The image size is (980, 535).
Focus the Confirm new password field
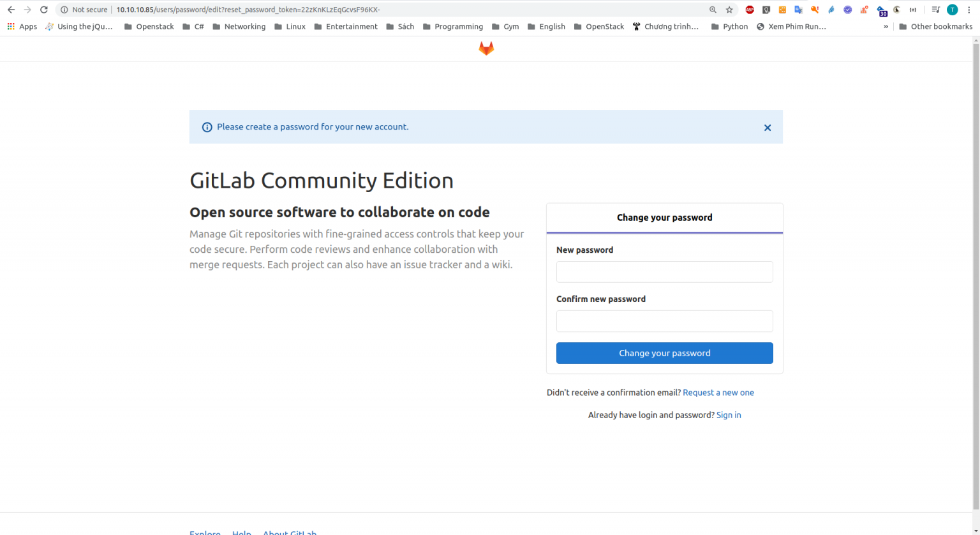[x=664, y=321]
